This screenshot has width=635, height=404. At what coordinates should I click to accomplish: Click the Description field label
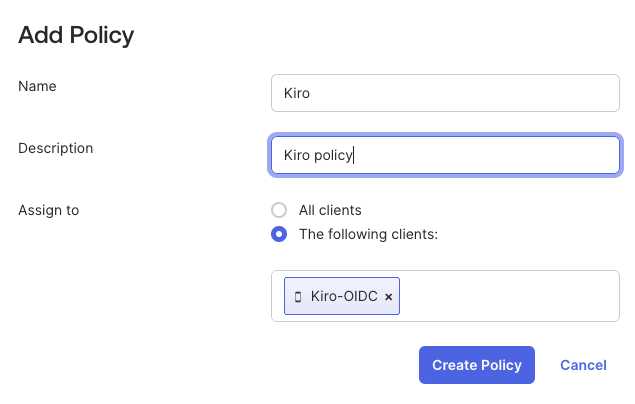(x=55, y=148)
